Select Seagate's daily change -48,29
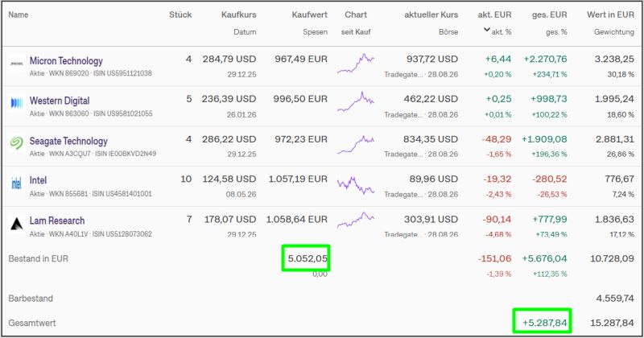Viewport: 644px width, 338px height. click(497, 139)
